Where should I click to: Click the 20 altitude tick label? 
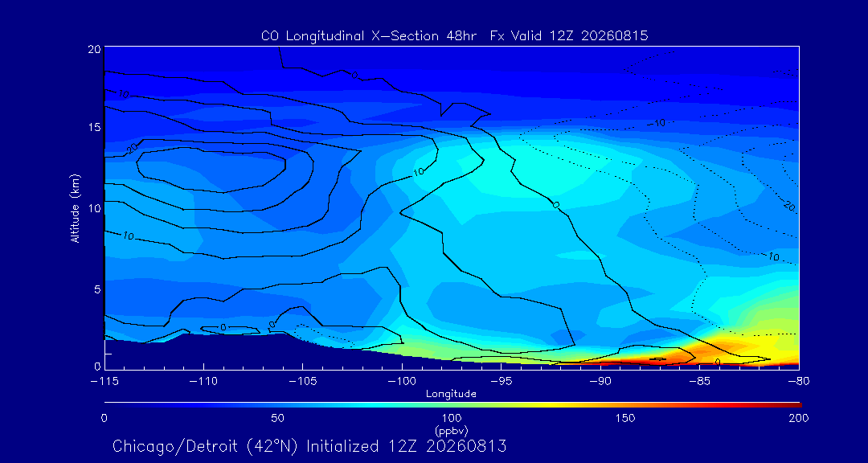click(x=94, y=49)
